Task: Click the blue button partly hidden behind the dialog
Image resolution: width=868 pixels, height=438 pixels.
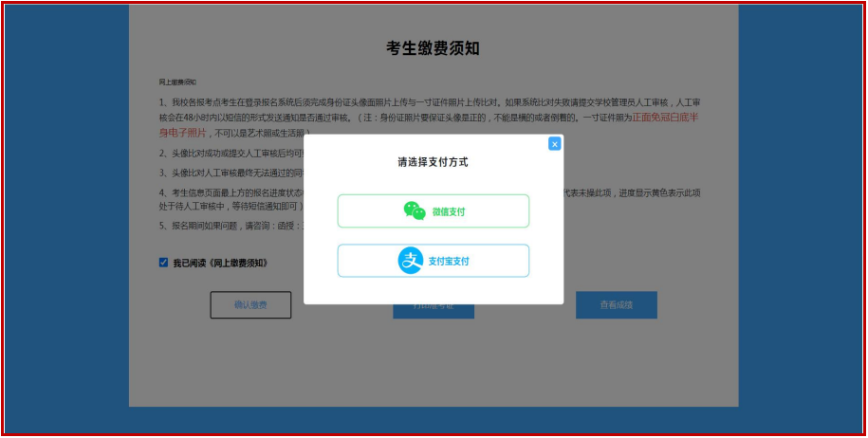Action: pos(434,311)
